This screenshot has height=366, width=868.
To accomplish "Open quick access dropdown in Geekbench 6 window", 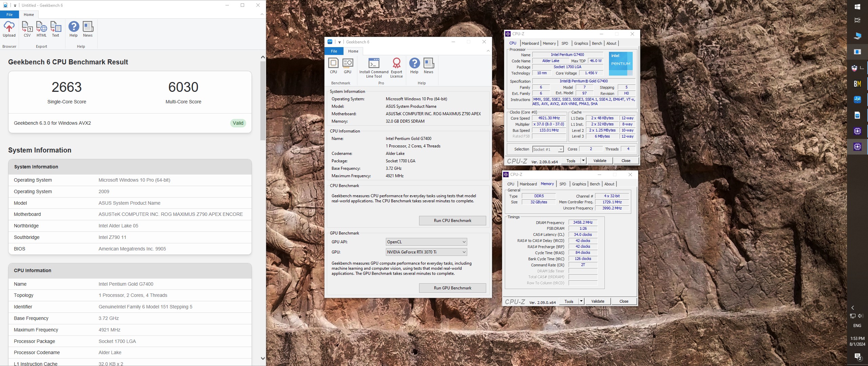I will pos(339,42).
